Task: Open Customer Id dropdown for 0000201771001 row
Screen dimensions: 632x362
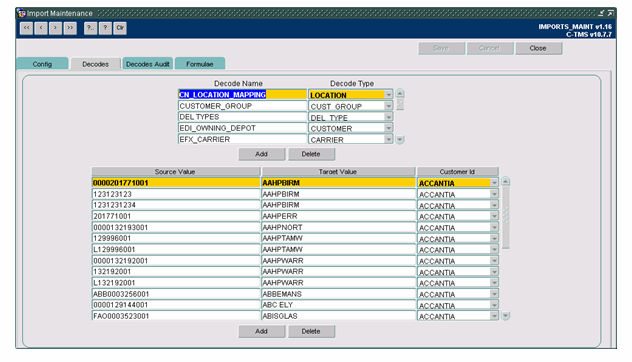Action: click(x=494, y=183)
